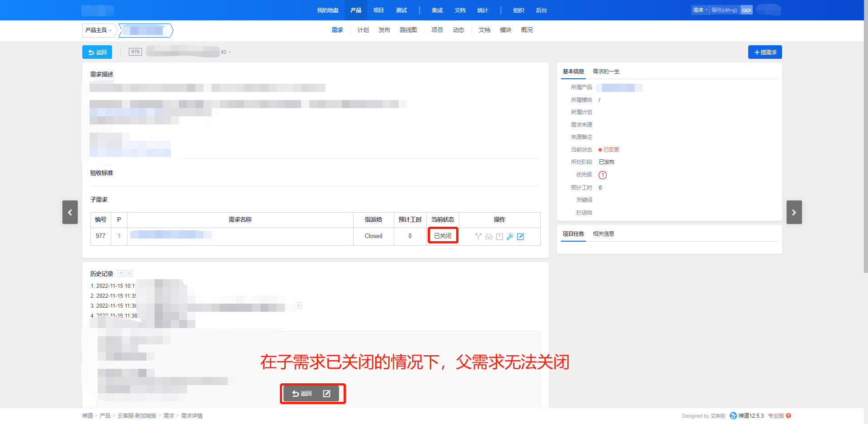The width and height of the screenshot is (868, 424).
Task: Open the 产品主页 dropdown
Action: pyautogui.click(x=99, y=30)
